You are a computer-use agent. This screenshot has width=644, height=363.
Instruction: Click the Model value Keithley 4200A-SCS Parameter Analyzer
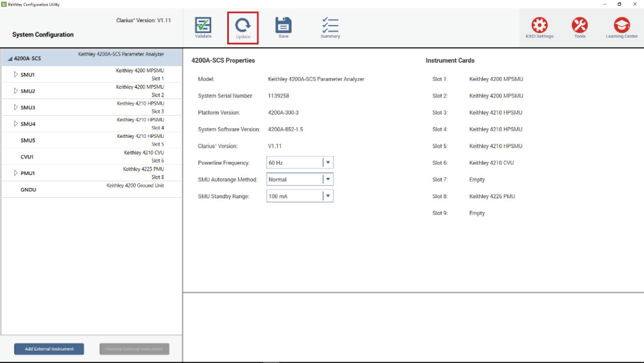[316, 79]
